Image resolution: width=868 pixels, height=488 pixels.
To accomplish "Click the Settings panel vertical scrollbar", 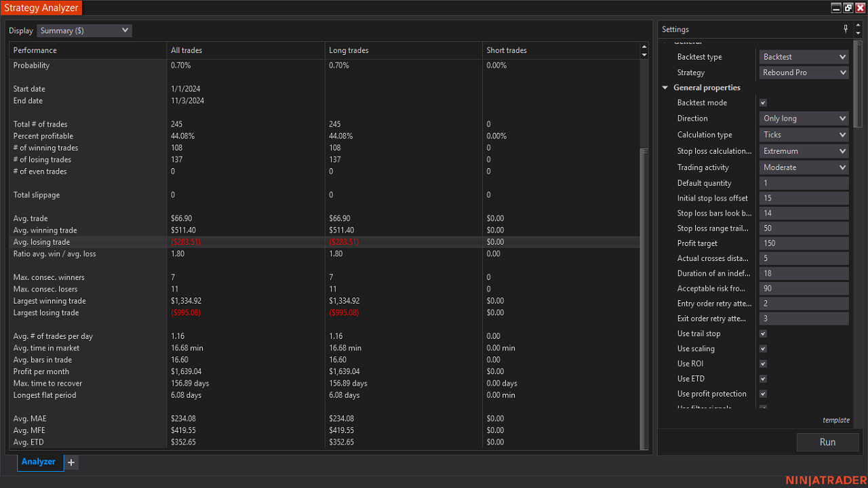I will click(x=858, y=83).
